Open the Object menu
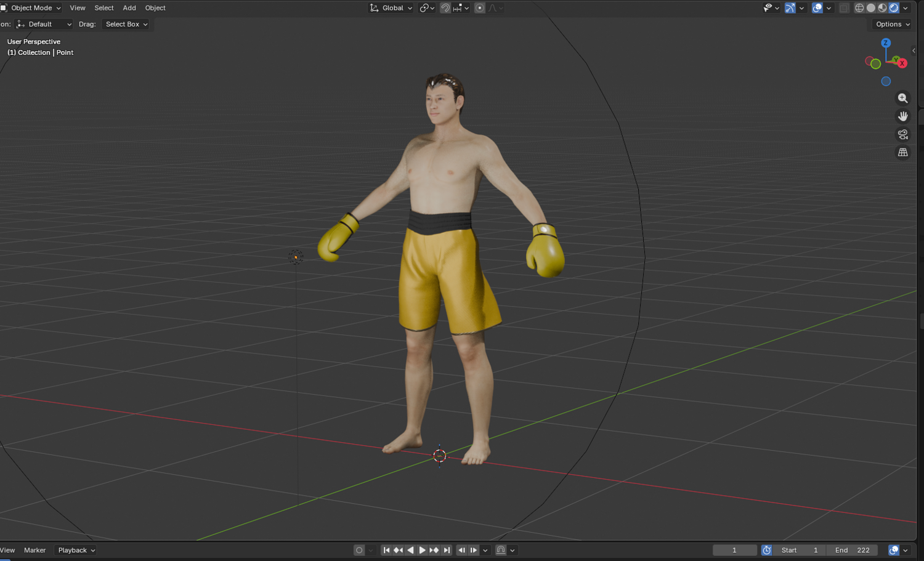 coord(155,8)
